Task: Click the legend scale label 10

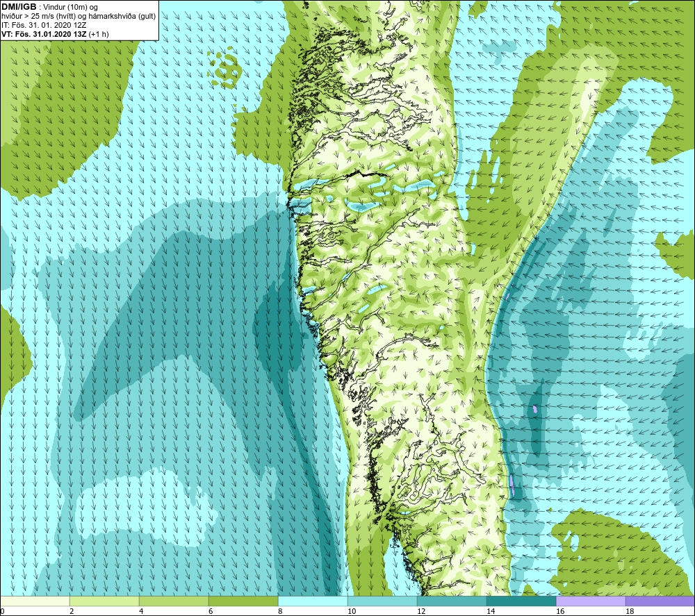Action: [x=352, y=611]
